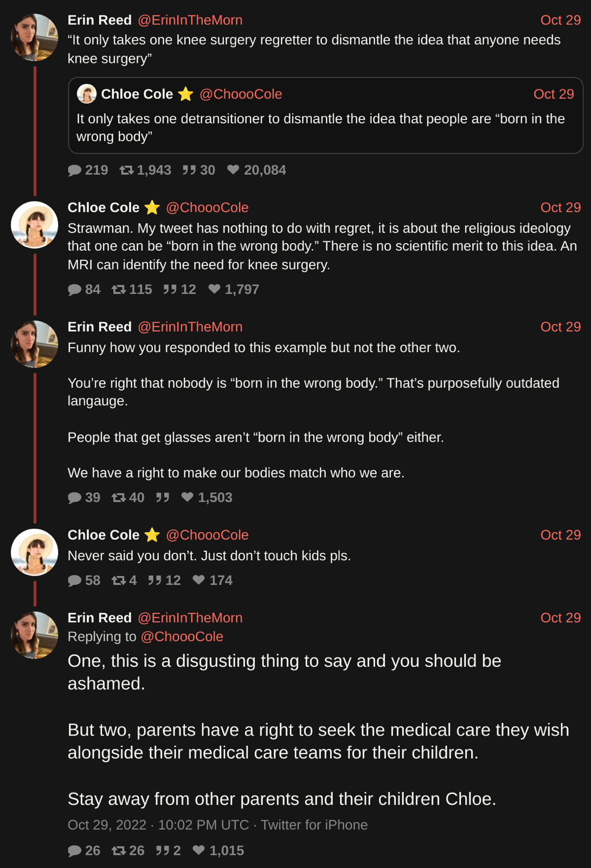Click small Chloe Cole avatar in quoted tweet

click(x=86, y=94)
